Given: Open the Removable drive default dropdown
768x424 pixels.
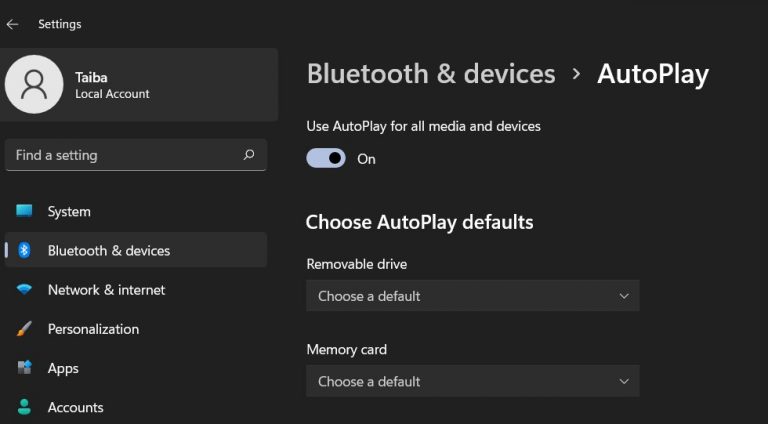Looking at the screenshot, I should pyautogui.click(x=472, y=296).
